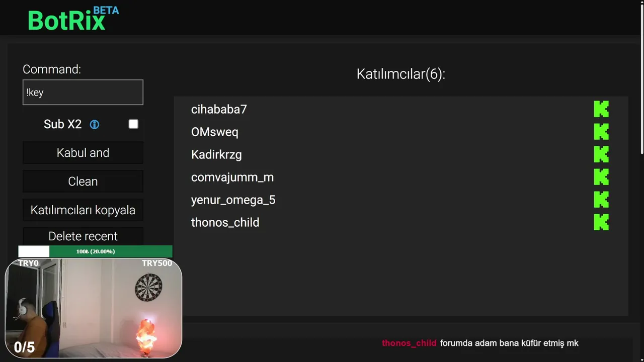Enable the Sub X2 checkbox
Screen dimensions: 644x362
133,124
